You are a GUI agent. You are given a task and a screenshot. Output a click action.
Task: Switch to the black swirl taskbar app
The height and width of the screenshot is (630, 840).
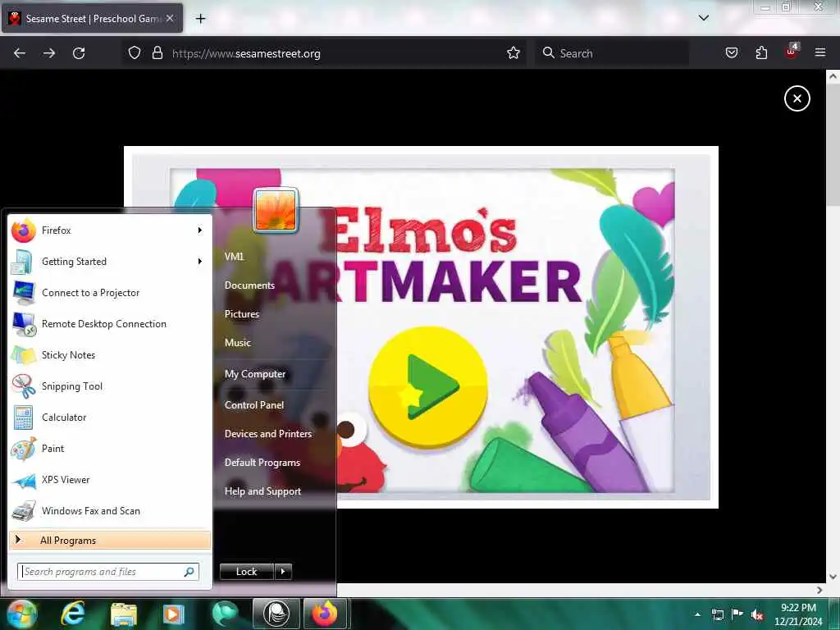point(276,614)
